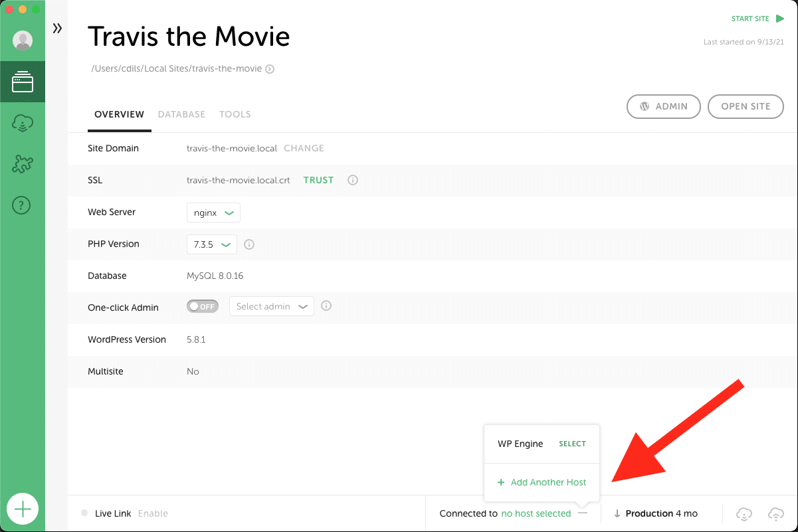This screenshot has height=532, width=798.
Task: Click the pull from host icon
Action: [x=744, y=513]
